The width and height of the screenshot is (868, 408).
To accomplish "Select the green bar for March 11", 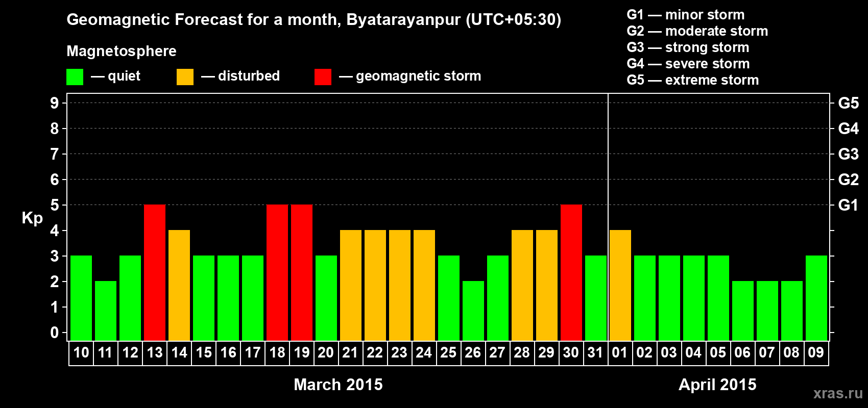I will pos(106,311).
